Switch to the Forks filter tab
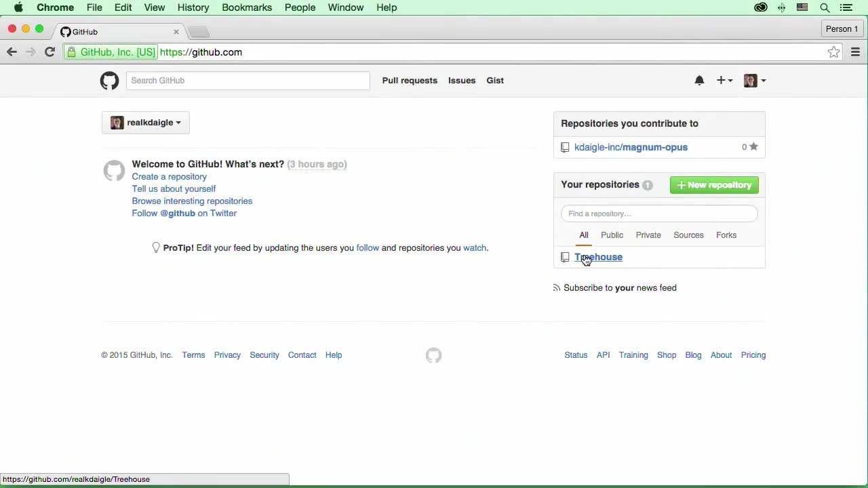 tap(726, 235)
